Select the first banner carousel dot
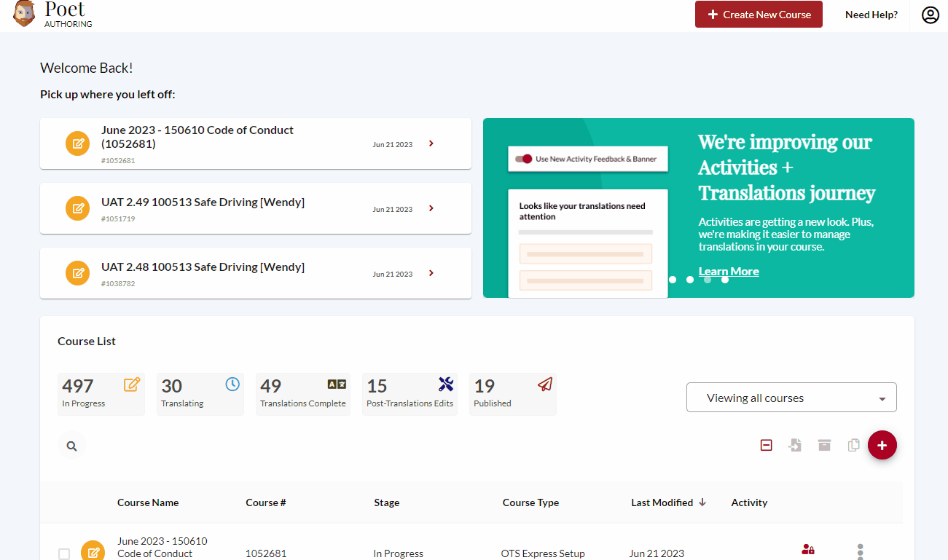 673,280
